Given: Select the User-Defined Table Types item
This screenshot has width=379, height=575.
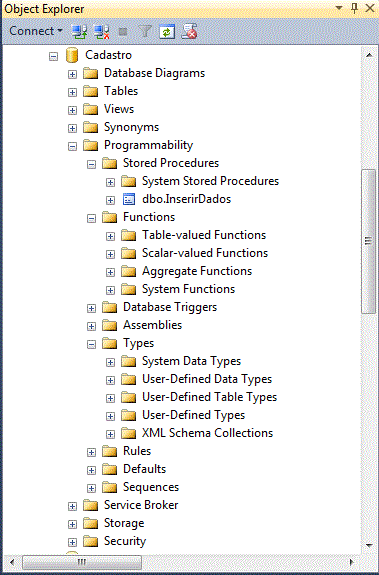Looking at the screenshot, I should (x=209, y=397).
